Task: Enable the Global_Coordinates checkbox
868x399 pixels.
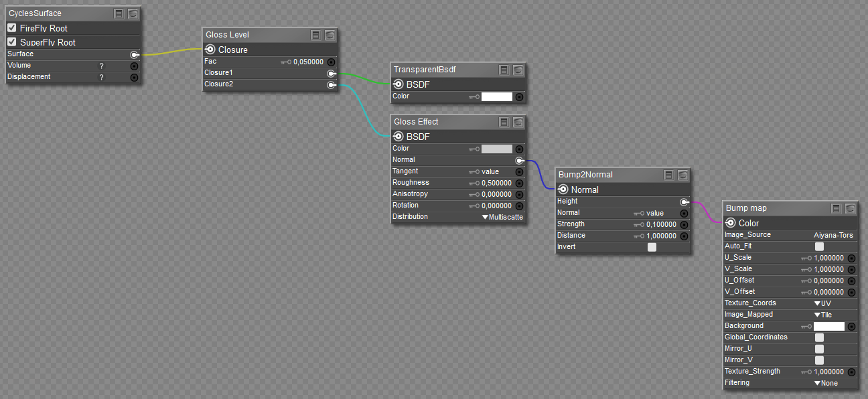Action: click(819, 337)
